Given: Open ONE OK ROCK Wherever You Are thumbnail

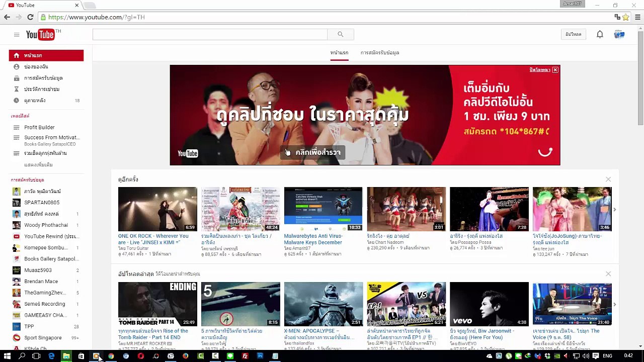Looking at the screenshot, I should coord(157,209).
